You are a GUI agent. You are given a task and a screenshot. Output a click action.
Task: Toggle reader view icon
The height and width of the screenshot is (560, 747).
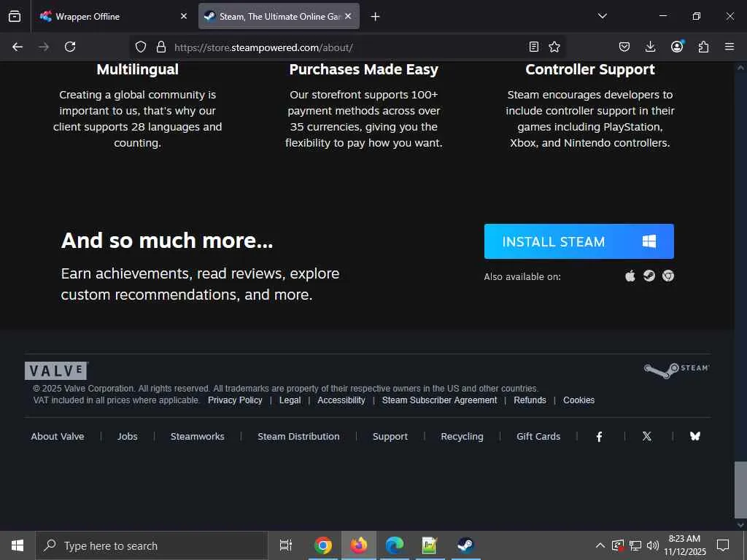[x=534, y=47]
